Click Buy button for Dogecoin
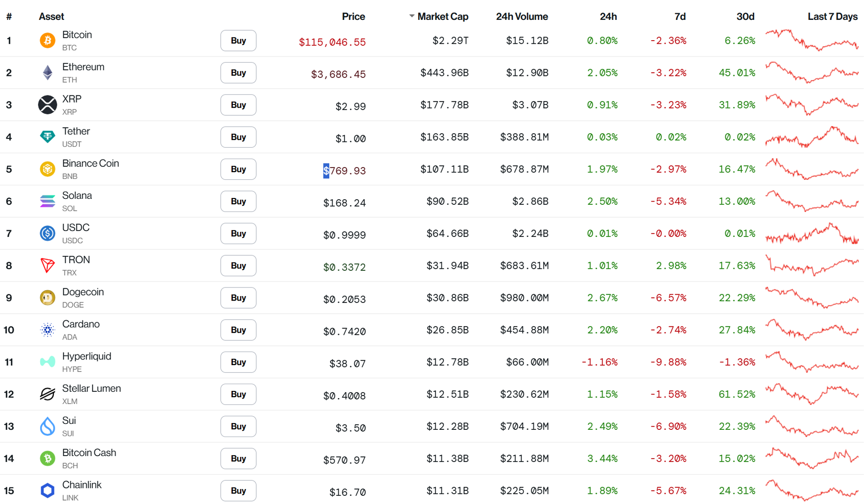Screen dimensions: 868x503 pos(238,298)
